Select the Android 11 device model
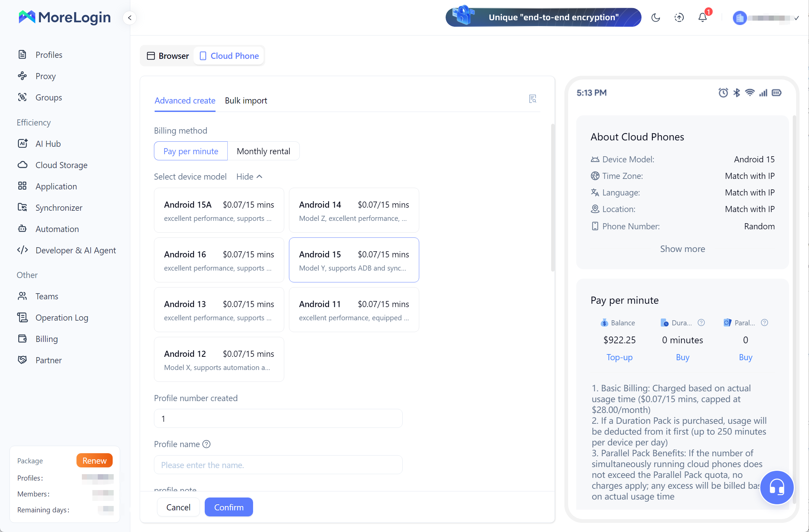809x532 pixels. point(354,309)
